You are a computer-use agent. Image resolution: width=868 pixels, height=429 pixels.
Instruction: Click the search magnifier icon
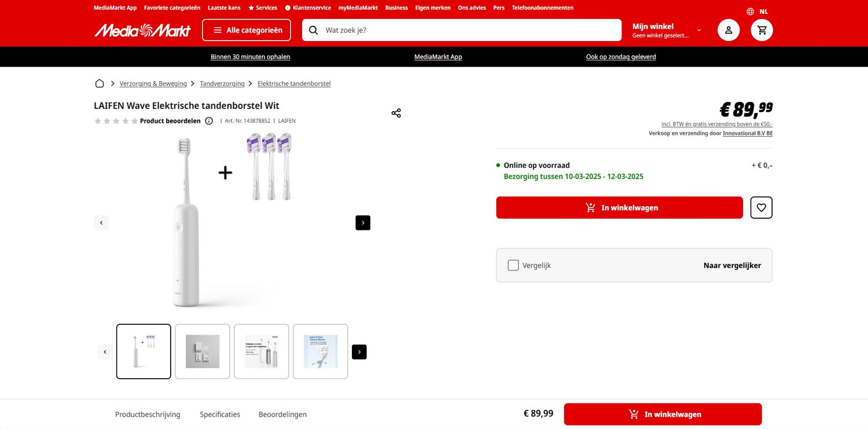(x=313, y=30)
